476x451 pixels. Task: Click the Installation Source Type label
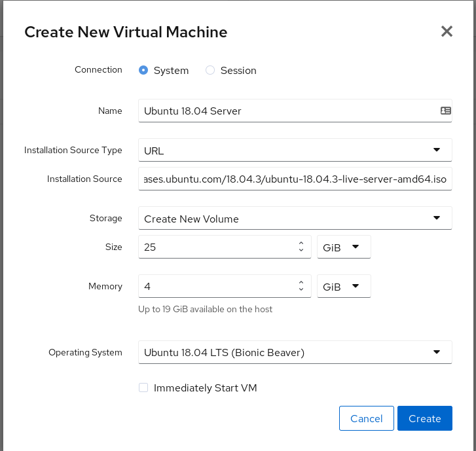(x=73, y=151)
